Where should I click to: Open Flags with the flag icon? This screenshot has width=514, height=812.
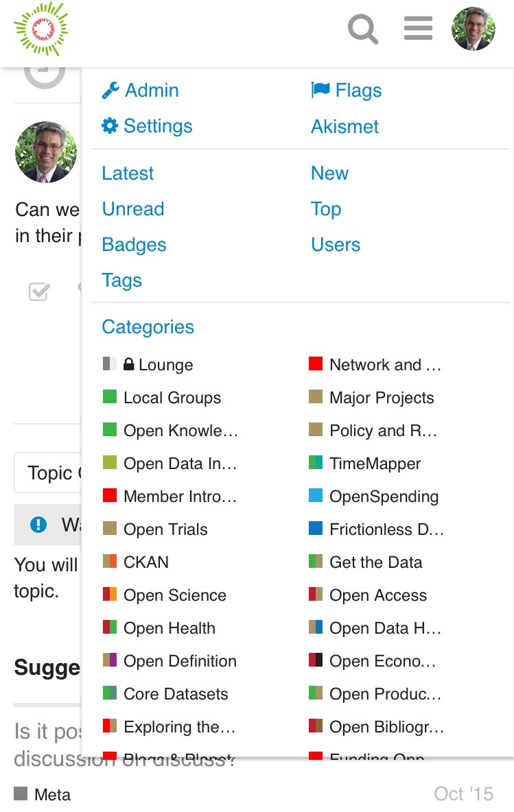(347, 91)
